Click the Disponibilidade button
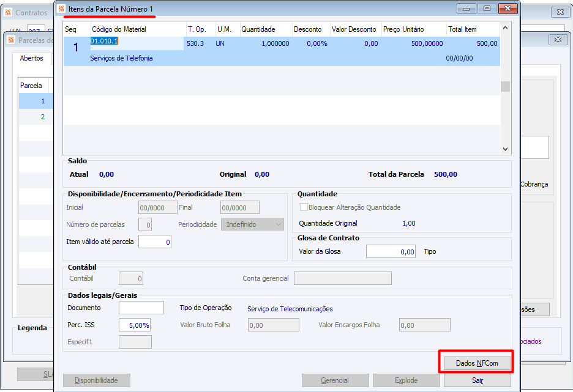Screen dimensions: 573x392 (x=97, y=380)
